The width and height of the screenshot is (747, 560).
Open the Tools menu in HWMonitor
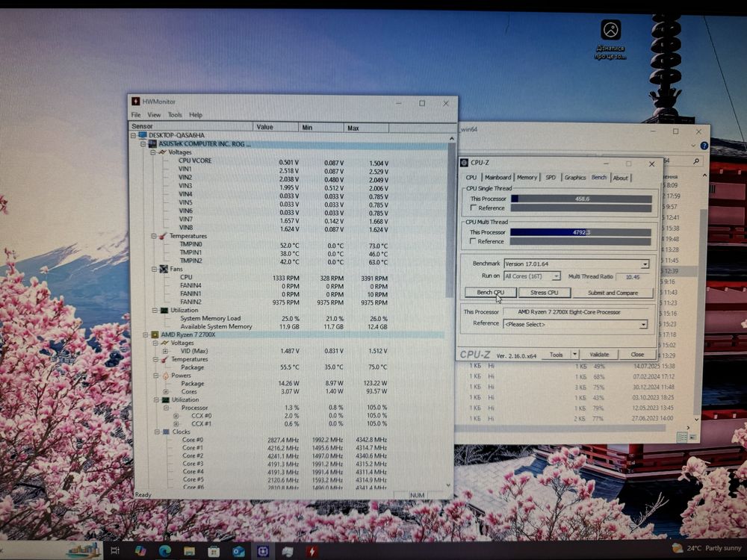[x=175, y=115]
